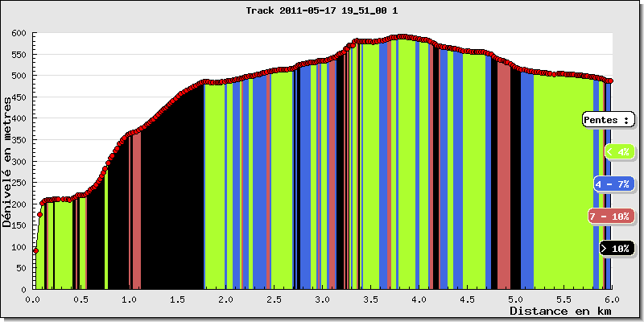Screen dimensions: 644x322
Task: Click the '400' y-axis value
Action: coord(19,118)
